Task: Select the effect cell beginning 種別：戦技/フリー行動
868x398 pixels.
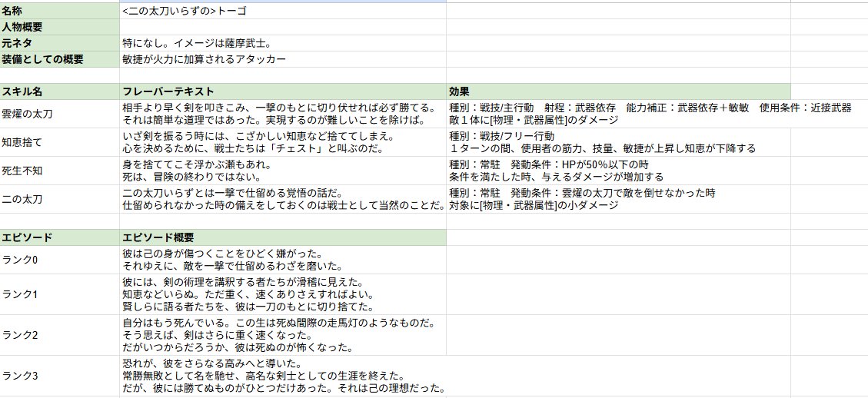Action: pos(618,142)
